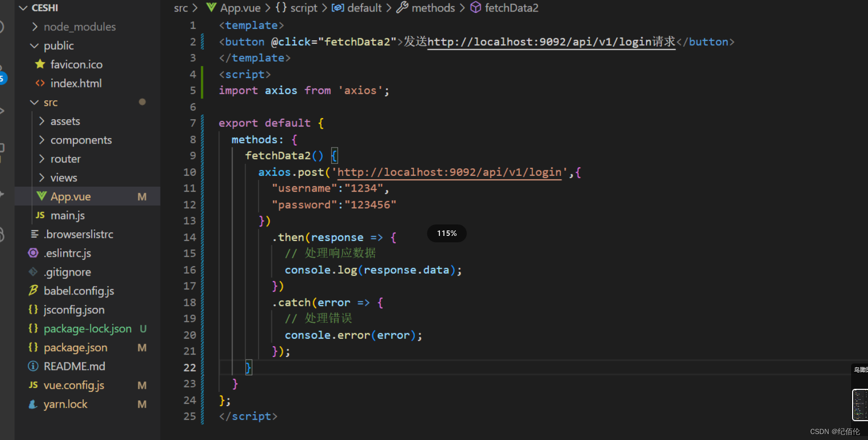Image resolution: width=868 pixels, height=440 pixels.
Task: Click the Babel icon beside babel.config.js
Action: click(x=33, y=291)
